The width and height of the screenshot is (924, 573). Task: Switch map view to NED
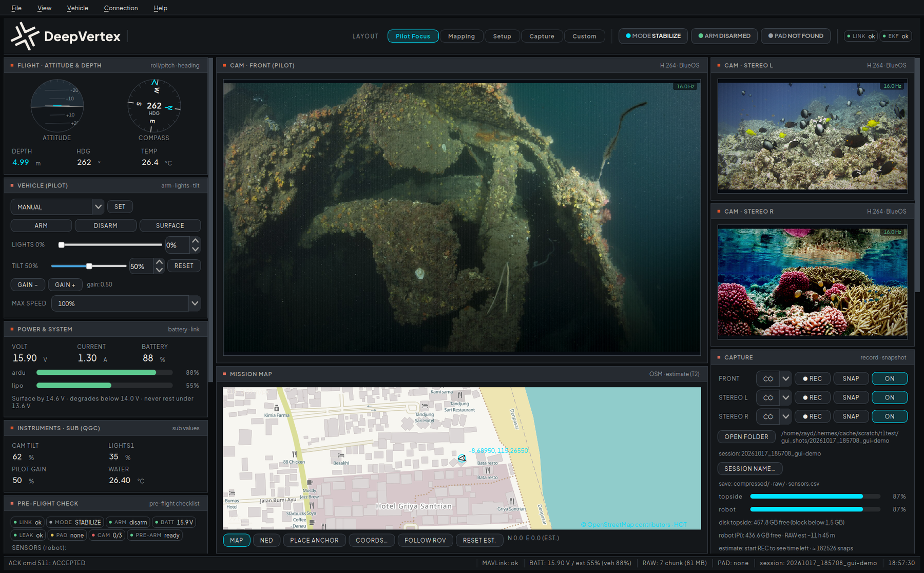[266, 540]
